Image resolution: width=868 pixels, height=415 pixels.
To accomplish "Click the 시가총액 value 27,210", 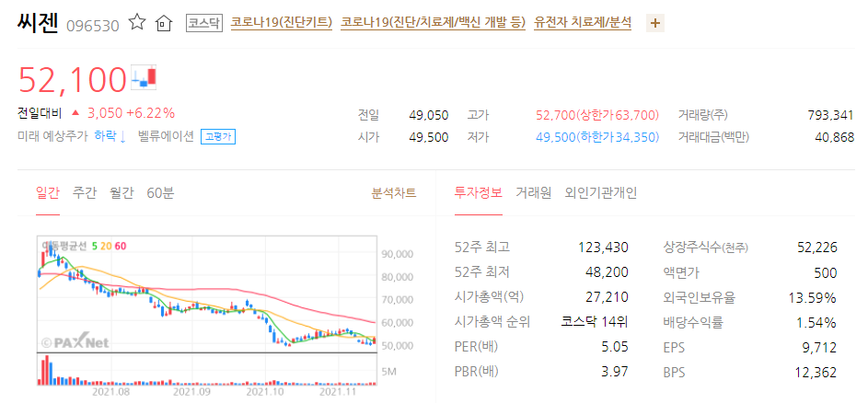I will (608, 297).
